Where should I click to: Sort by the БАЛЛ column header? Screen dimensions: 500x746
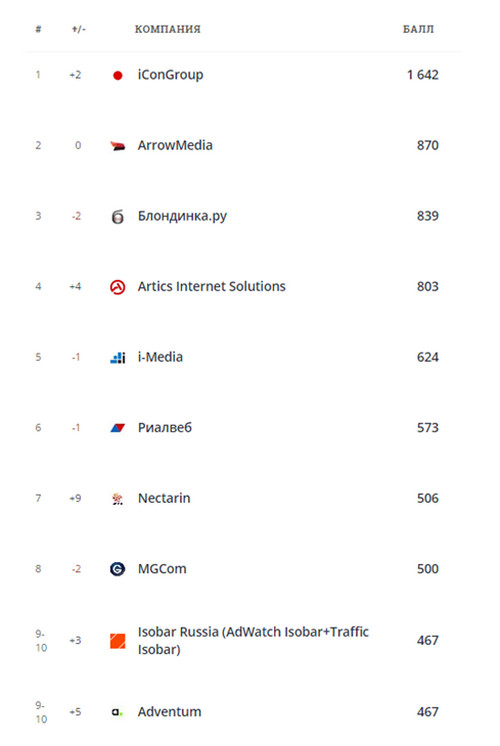[x=418, y=29]
